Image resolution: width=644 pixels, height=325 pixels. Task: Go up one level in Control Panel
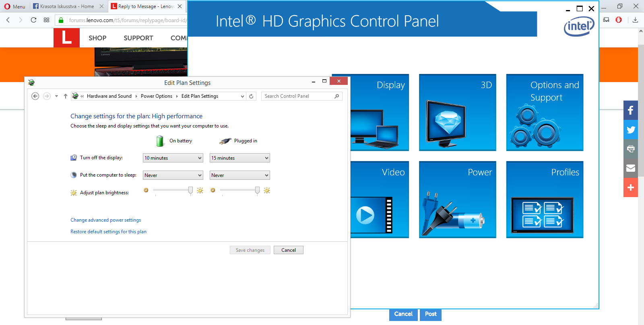click(x=66, y=96)
